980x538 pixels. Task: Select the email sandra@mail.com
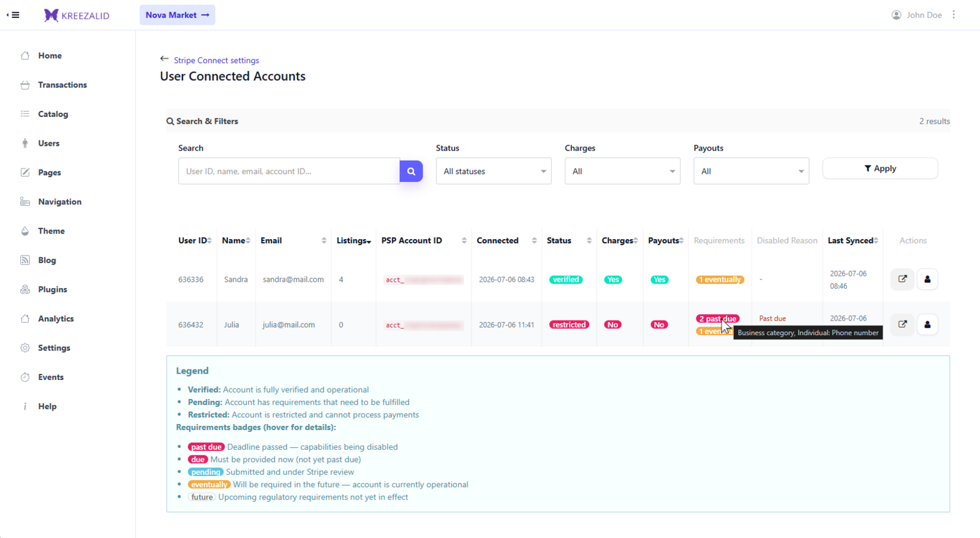click(x=293, y=279)
